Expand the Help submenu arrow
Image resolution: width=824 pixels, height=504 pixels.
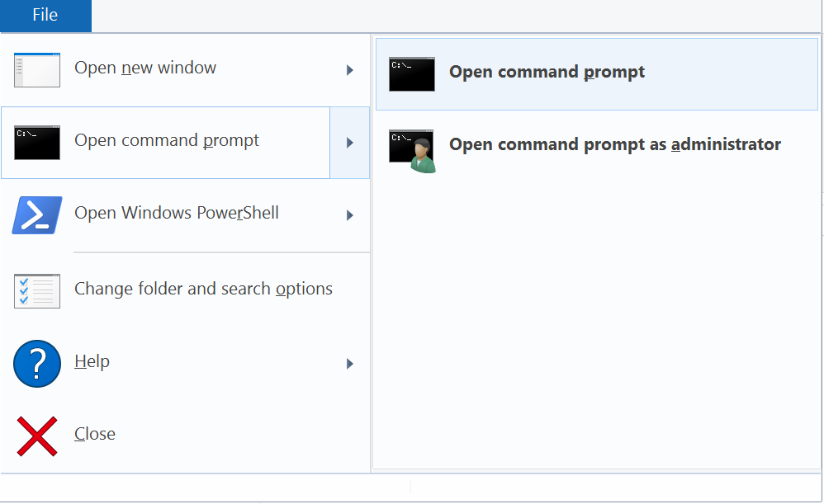[x=350, y=364]
